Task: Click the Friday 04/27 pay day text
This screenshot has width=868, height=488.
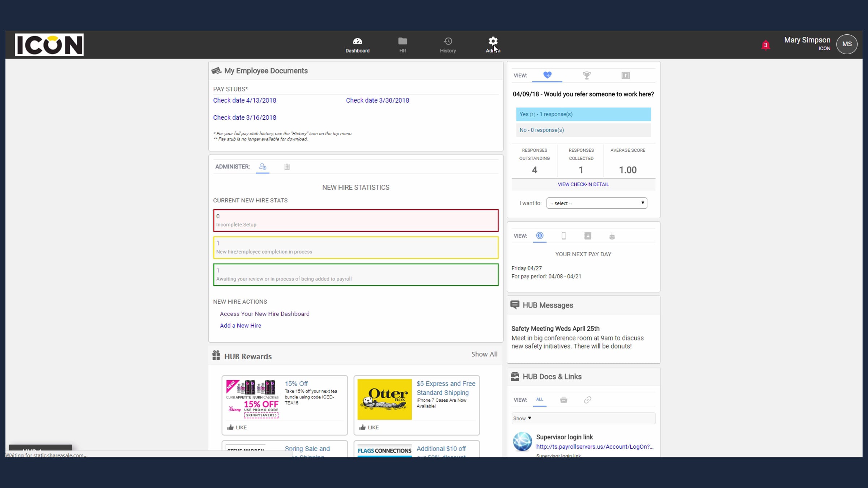Action: pyautogui.click(x=527, y=268)
